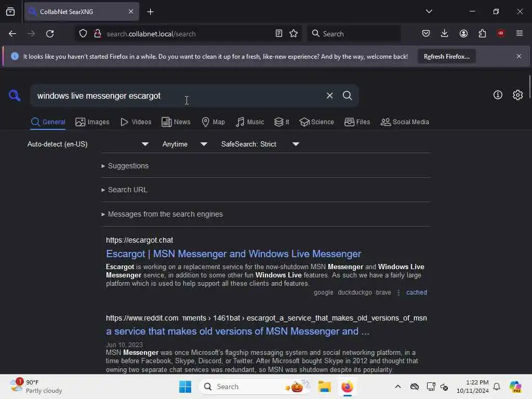Viewport: 532px width, 399px height.
Task: Click the https://escargot.chat URL
Action: click(x=139, y=240)
